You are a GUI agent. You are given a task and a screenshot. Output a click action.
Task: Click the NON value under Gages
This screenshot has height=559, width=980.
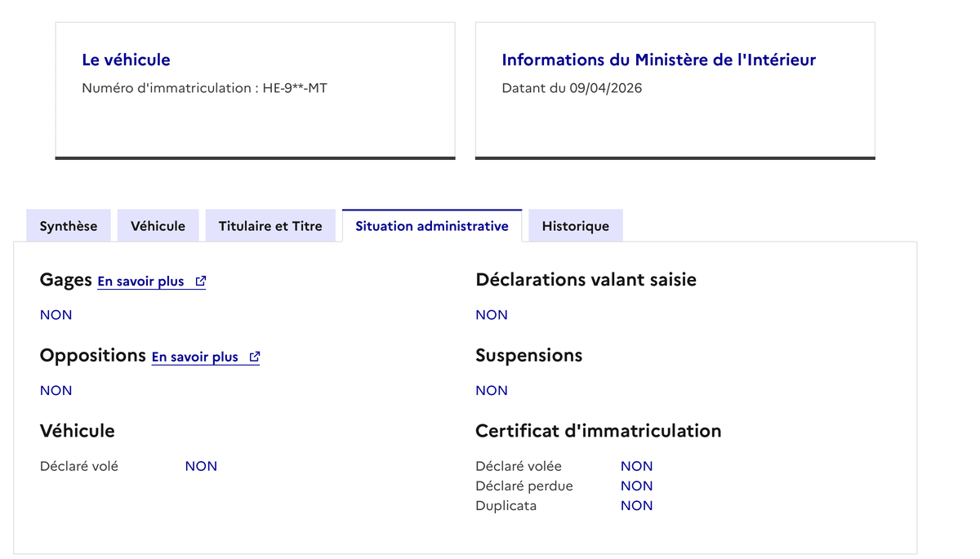(56, 315)
